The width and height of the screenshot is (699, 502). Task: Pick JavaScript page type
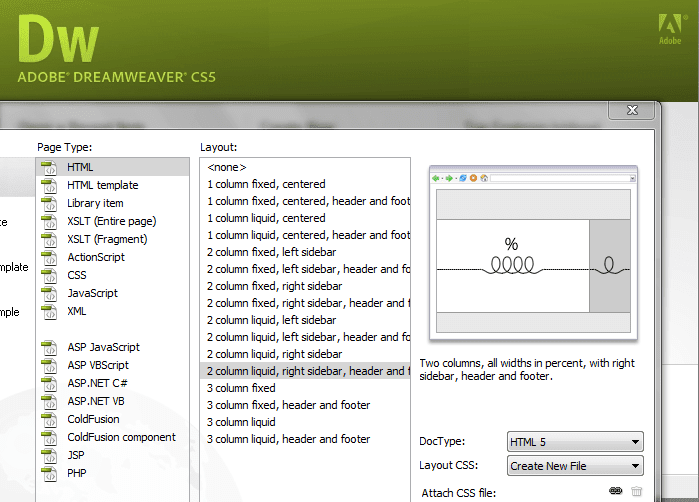[112, 293]
